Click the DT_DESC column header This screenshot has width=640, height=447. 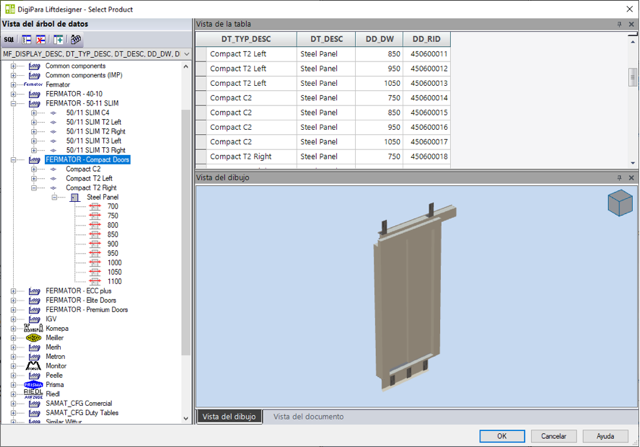coord(326,39)
